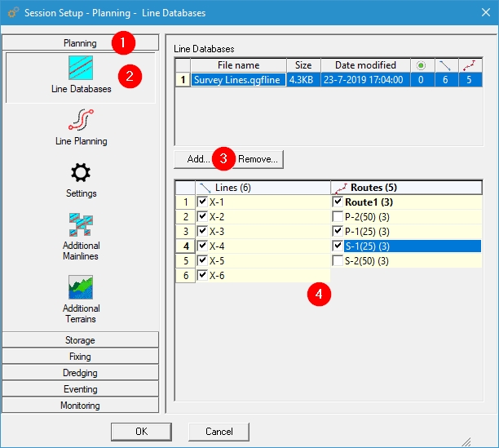499x448 pixels.
Task: Click the green points column header icon
Action: tap(421, 65)
